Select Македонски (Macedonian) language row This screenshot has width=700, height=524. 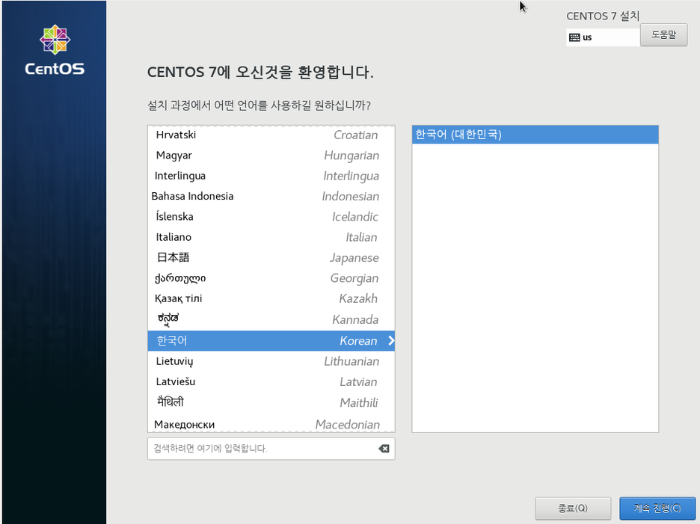coord(271,423)
